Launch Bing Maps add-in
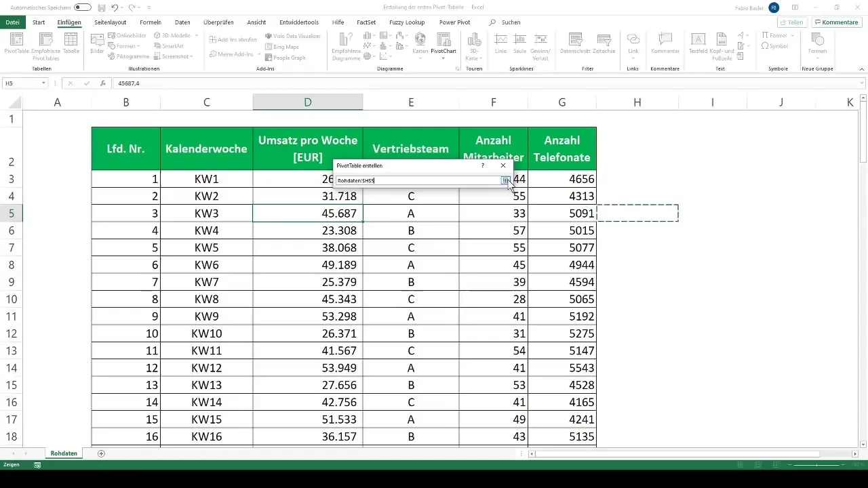Screen dimensions: 868x488 coord(281,47)
